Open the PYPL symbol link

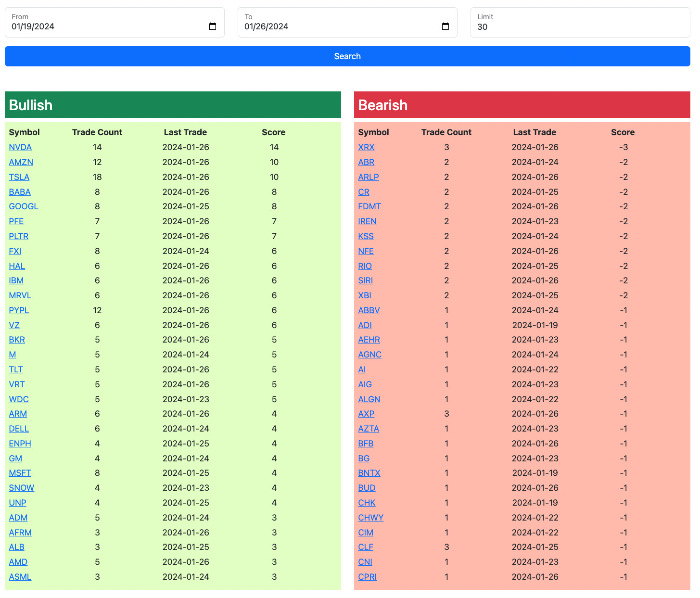click(19, 310)
